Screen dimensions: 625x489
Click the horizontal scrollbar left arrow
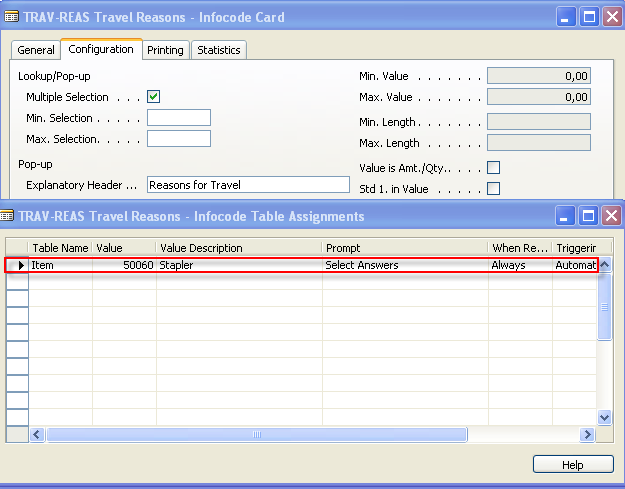[37, 434]
